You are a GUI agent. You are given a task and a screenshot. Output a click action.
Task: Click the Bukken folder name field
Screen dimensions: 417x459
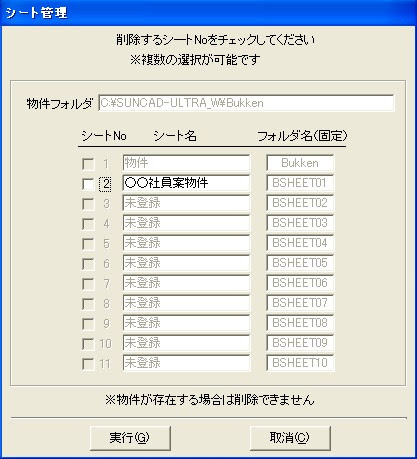[300, 163]
